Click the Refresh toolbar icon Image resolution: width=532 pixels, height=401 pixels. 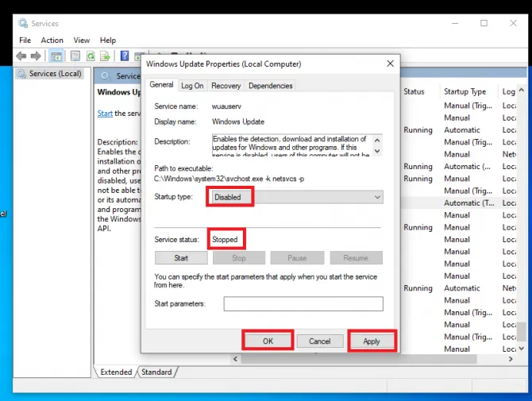click(91, 56)
